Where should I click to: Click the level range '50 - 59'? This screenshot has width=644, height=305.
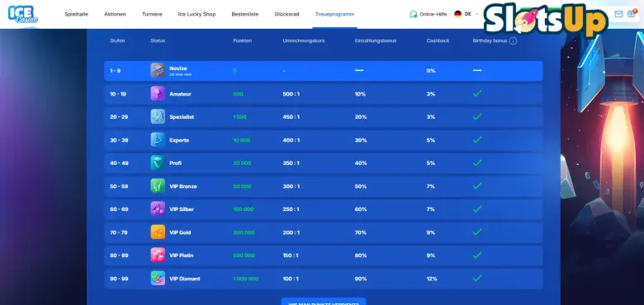119,186
